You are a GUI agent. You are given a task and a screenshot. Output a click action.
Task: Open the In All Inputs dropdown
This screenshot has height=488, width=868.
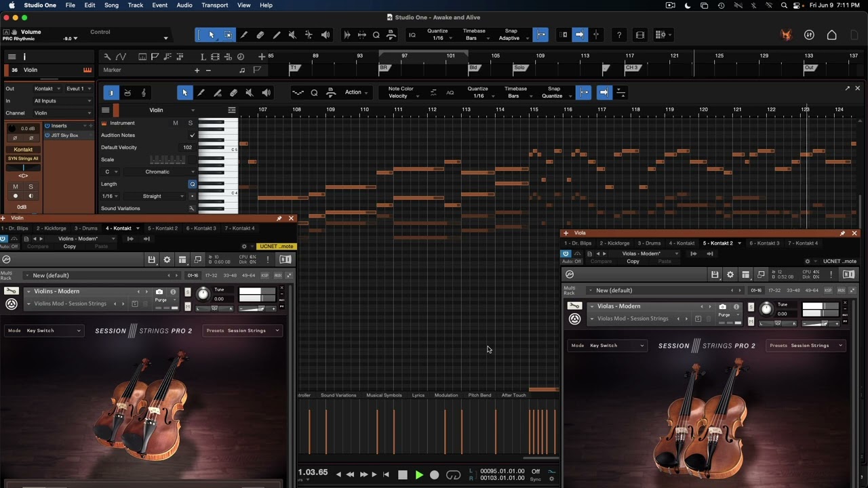point(62,101)
